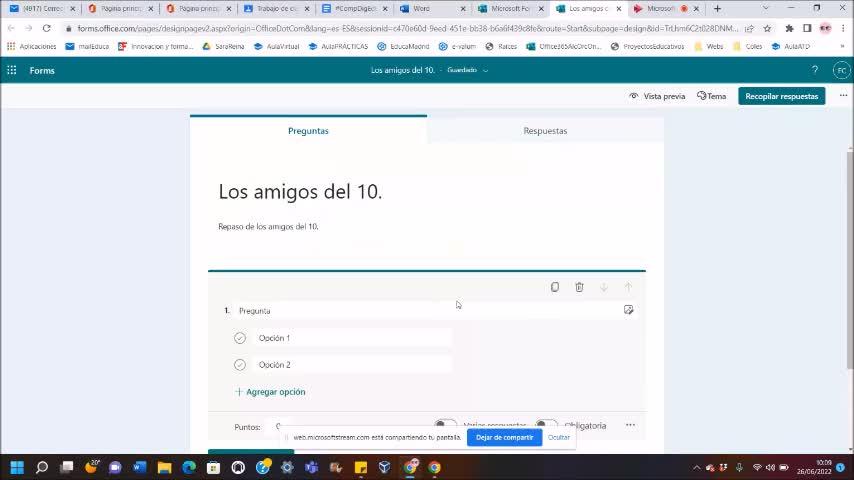854x480 pixels.
Task: Bookmark this page with the star icon
Action: [767, 28]
